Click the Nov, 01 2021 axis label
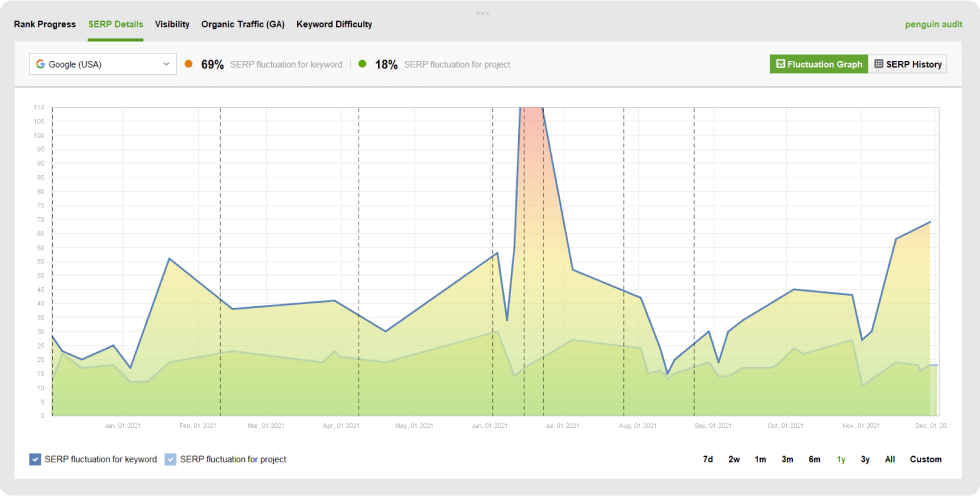This screenshot has width=980, height=496. pos(861,426)
